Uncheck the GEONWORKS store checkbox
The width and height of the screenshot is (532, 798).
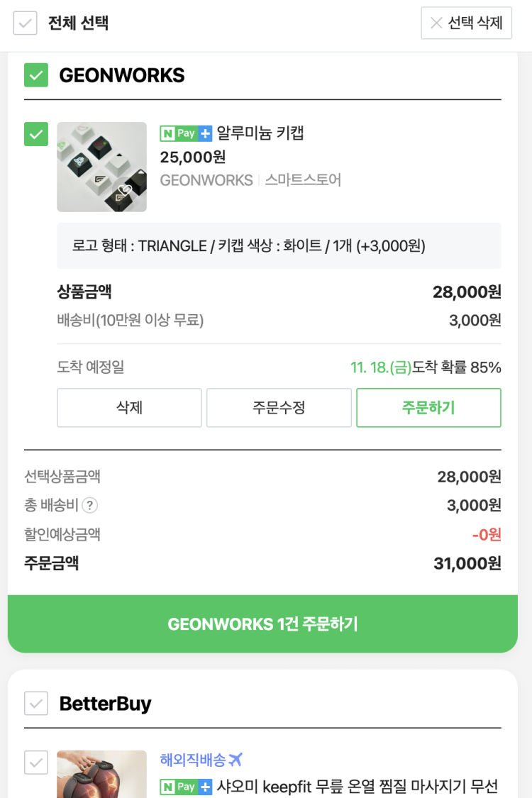click(x=36, y=75)
